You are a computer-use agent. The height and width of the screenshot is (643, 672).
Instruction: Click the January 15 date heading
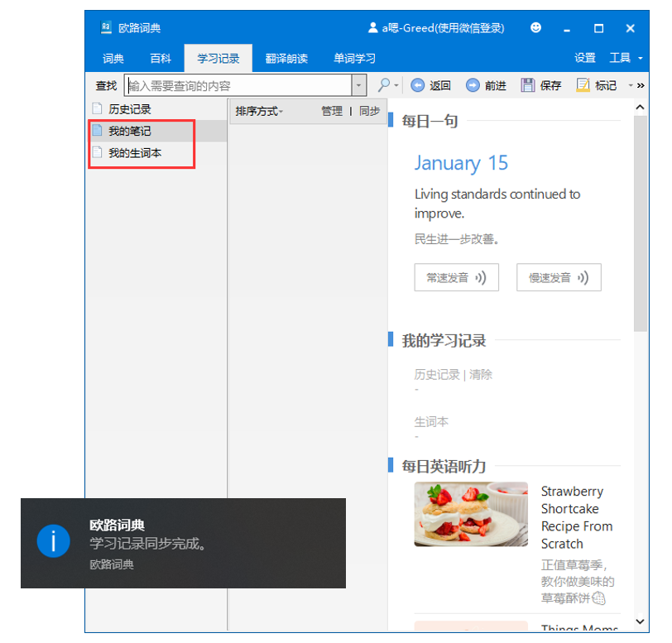[x=461, y=163]
